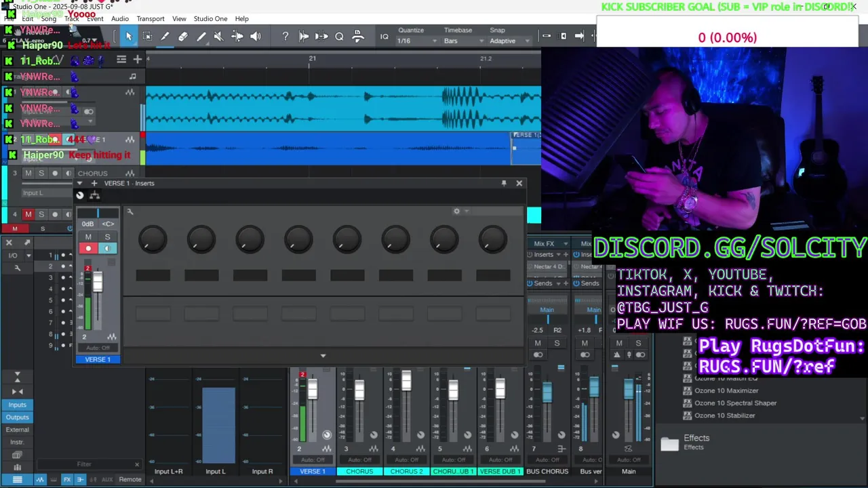Open the dropdown next to the macro gear
This screenshot has width=868, height=488.
(x=467, y=211)
